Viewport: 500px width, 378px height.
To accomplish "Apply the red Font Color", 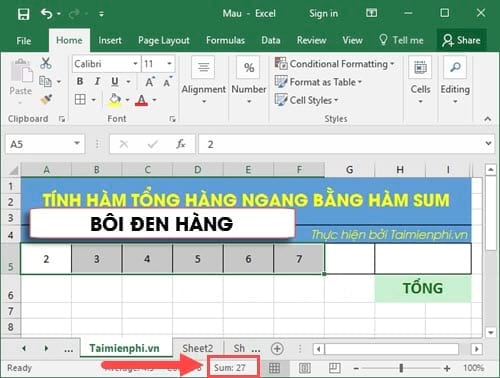I will [141, 100].
